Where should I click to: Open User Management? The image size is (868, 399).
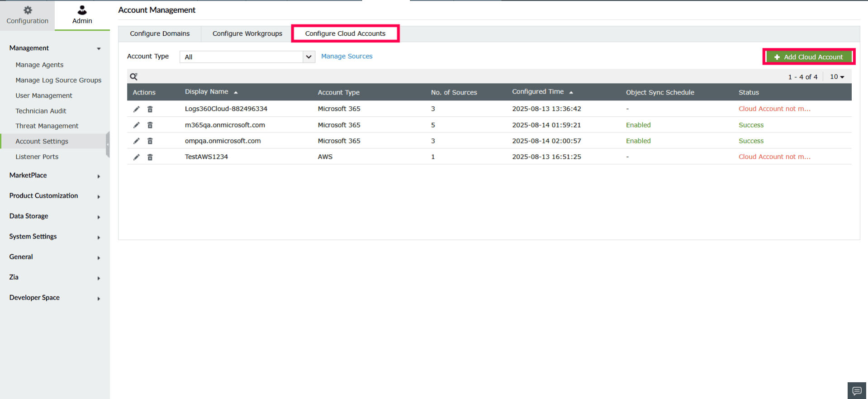(x=44, y=95)
